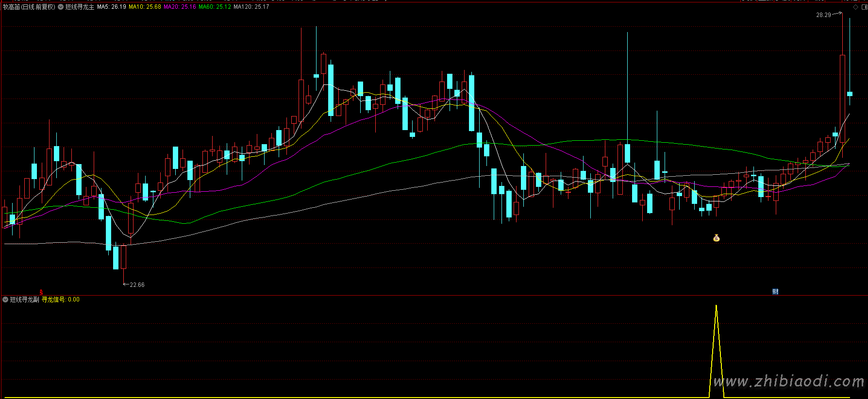The width and height of the screenshot is (868, 399).
Task: Click the MA5 value label
Action: pos(111,7)
